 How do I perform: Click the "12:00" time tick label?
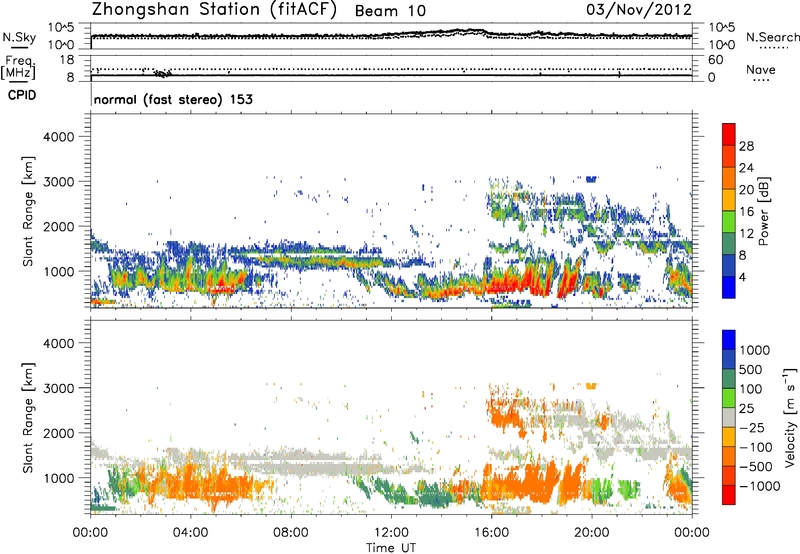[x=391, y=533]
